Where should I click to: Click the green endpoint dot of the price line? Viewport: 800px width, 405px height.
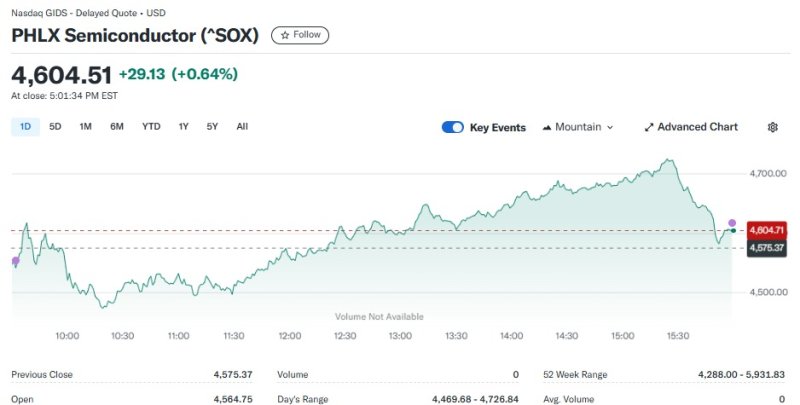(732, 231)
